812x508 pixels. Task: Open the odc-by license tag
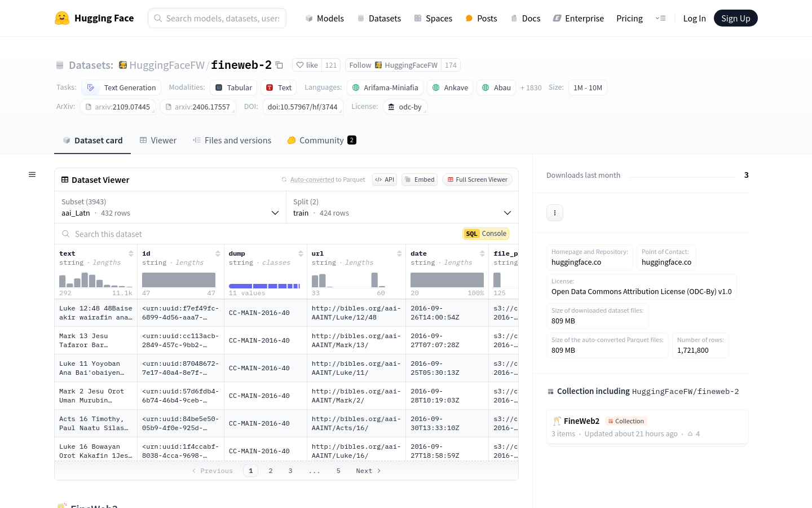point(405,107)
